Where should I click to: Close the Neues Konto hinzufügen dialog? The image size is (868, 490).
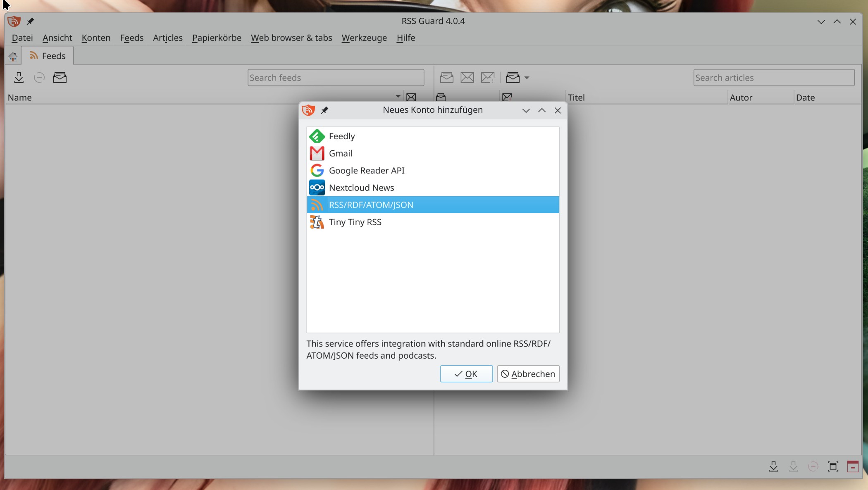pos(558,110)
